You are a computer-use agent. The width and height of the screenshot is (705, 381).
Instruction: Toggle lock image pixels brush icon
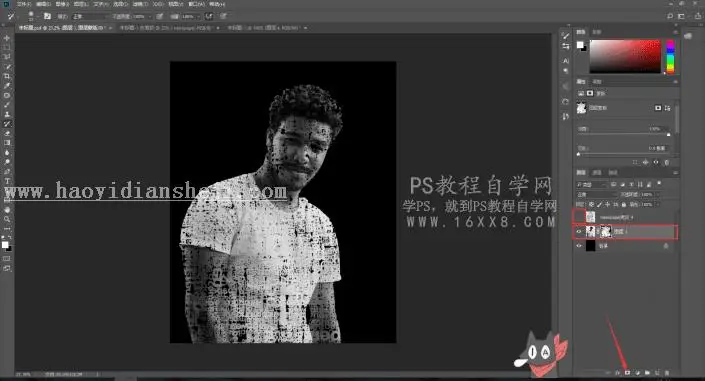click(x=599, y=204)
